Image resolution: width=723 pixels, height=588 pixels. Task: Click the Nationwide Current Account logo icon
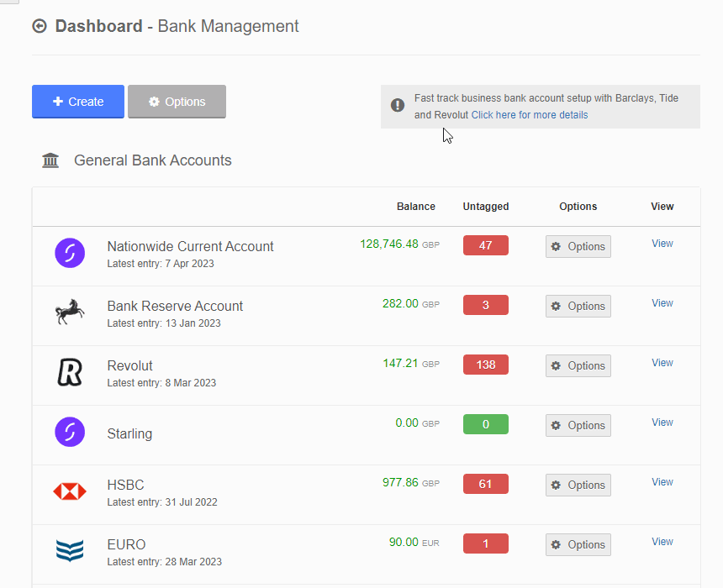70,253
